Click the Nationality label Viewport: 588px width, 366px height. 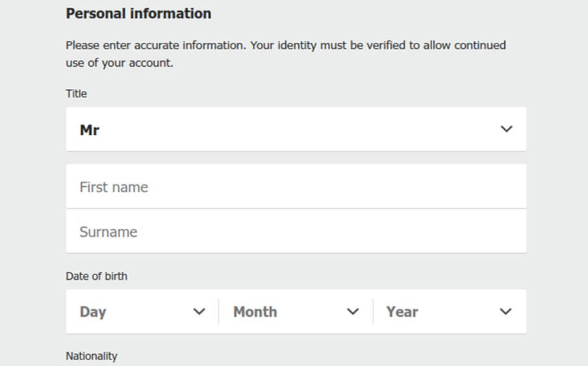(92, 356)
